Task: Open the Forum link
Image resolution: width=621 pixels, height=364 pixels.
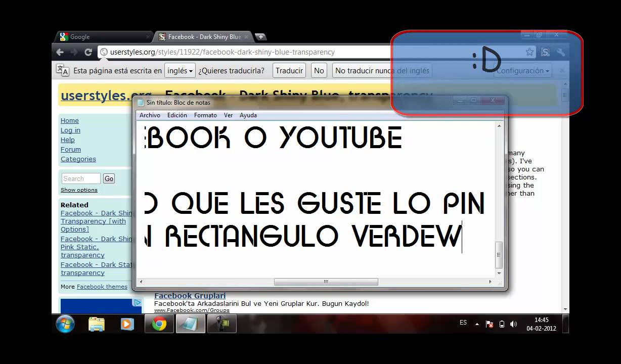Action: pos(71,149)
